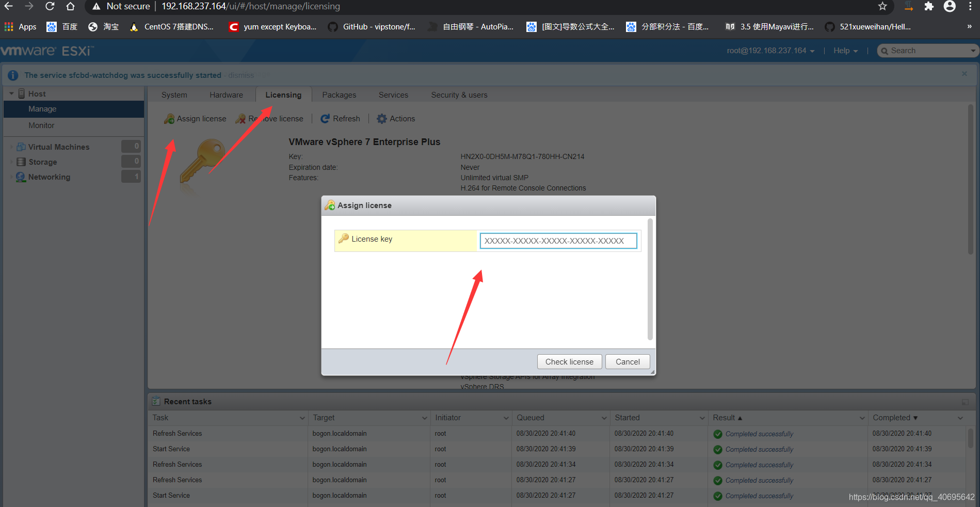The width and height of the screenshot is (980, 507).
Task: Open the Target column dropdown
Action: pyautogui.click(x=425, y=418)
